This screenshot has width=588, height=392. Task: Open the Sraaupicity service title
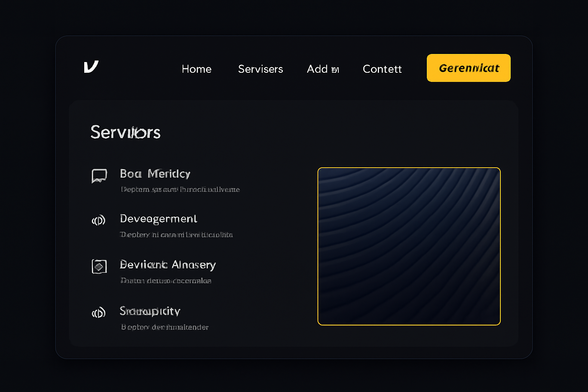150,311
